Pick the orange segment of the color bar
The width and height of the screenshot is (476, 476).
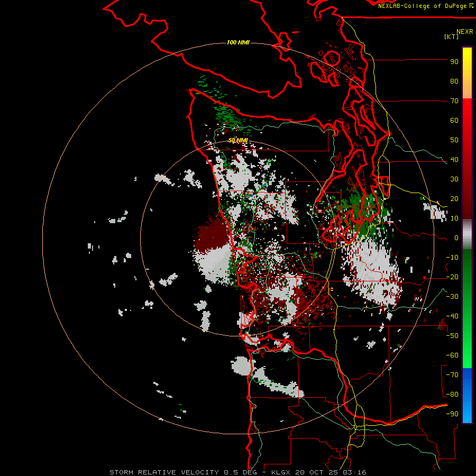tap(467, 88)
